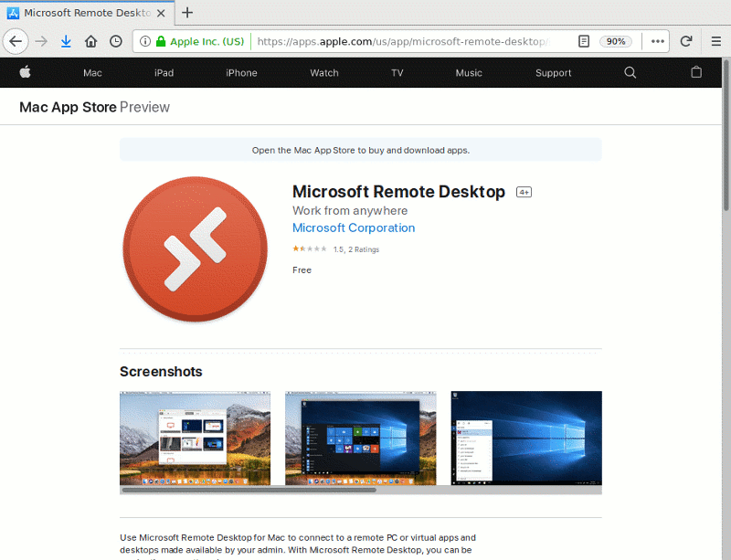Reset the 90% zoom level badge
This screenshot has width=731, height=560.
click(615, 41)
